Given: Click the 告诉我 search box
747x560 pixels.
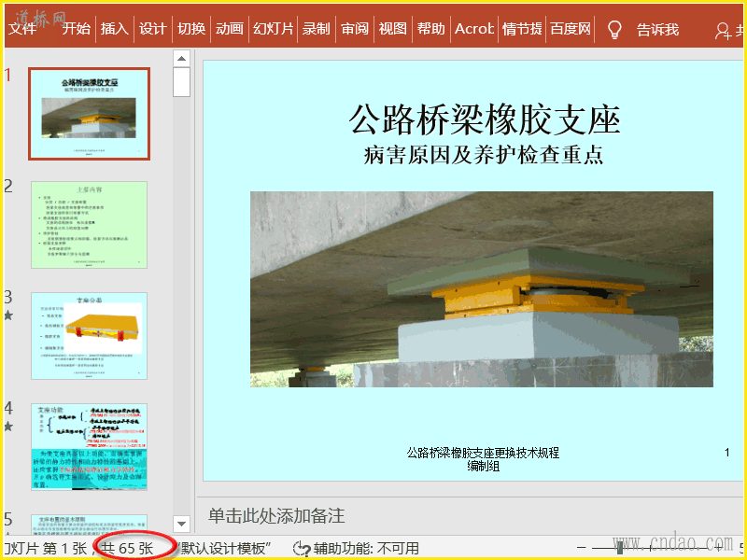Looking at the screenshot, I should [x=657, y=30].
